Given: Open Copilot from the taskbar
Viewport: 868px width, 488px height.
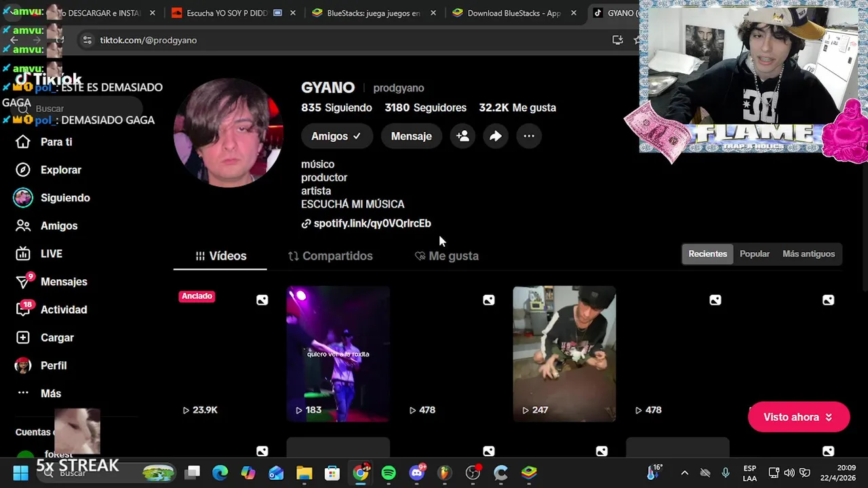Looking at the screenshot, I should coord(248,473).
